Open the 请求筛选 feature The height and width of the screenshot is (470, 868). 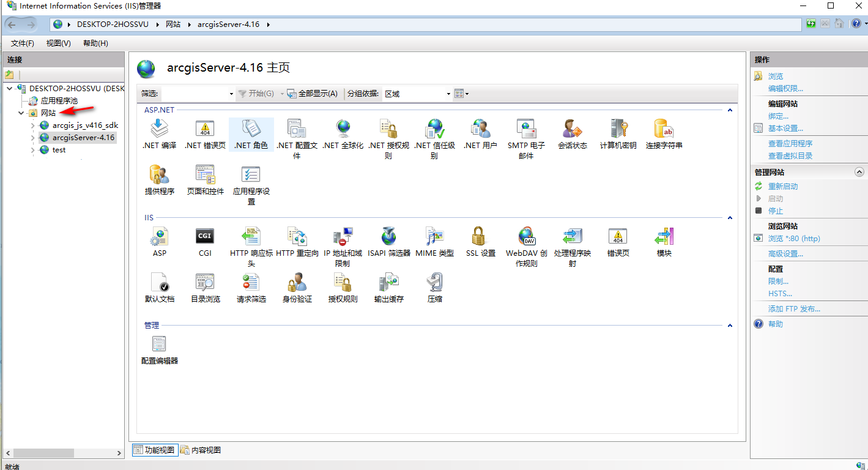[x=251, y=288]
